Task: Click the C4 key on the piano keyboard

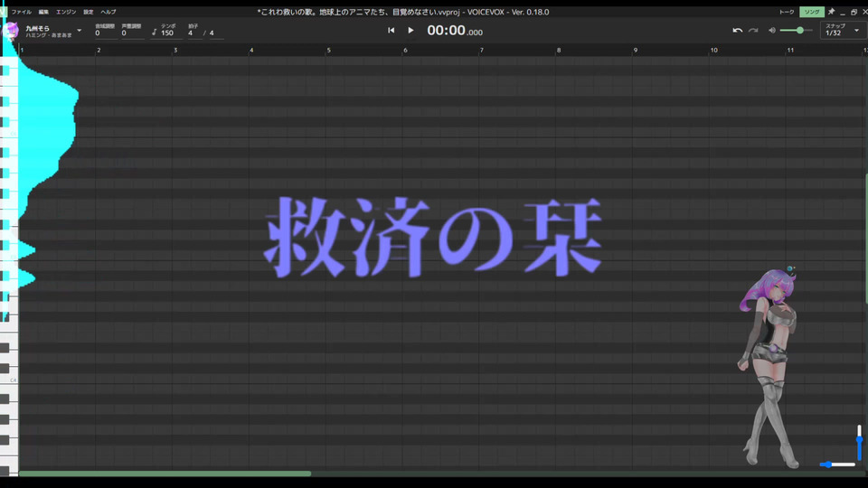Action: (9, 379)
